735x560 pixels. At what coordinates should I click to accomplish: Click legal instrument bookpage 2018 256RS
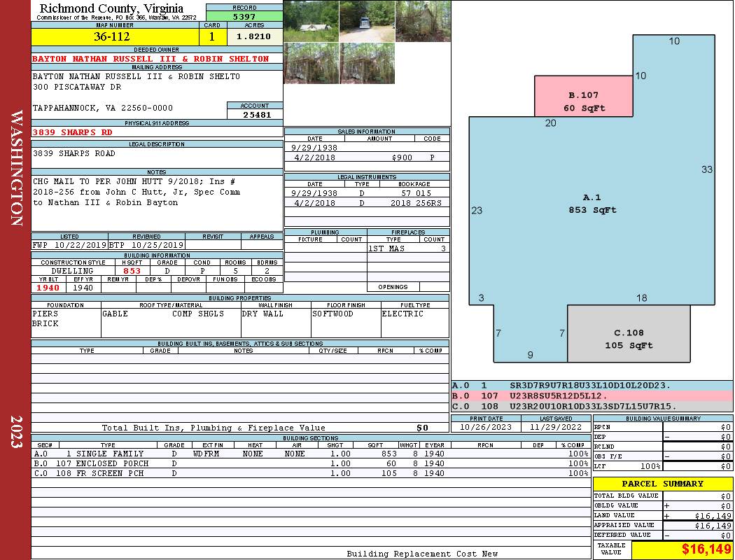point(415,203)
